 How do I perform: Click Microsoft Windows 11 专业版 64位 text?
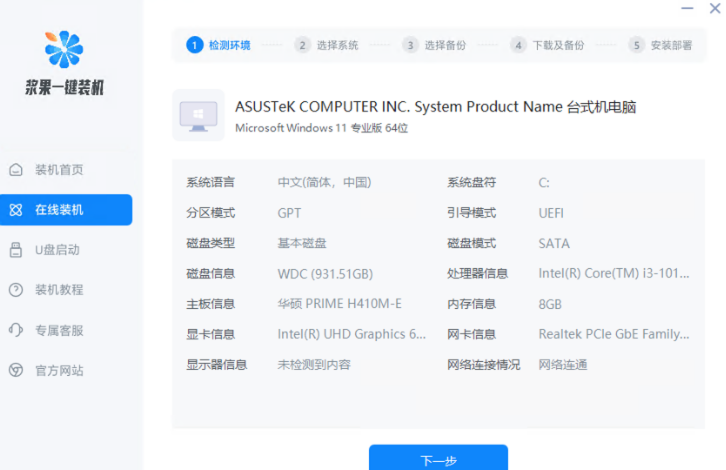pos(321,128)
